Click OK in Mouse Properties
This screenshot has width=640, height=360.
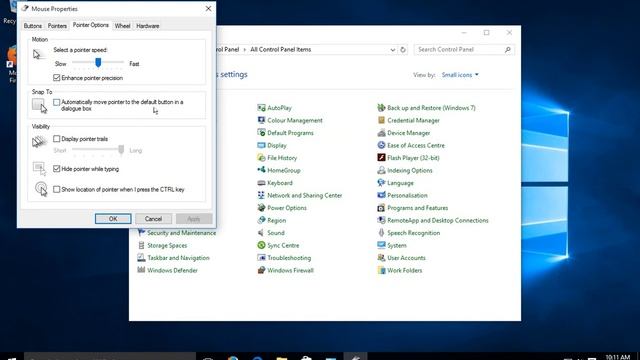(x=113, y=219)
